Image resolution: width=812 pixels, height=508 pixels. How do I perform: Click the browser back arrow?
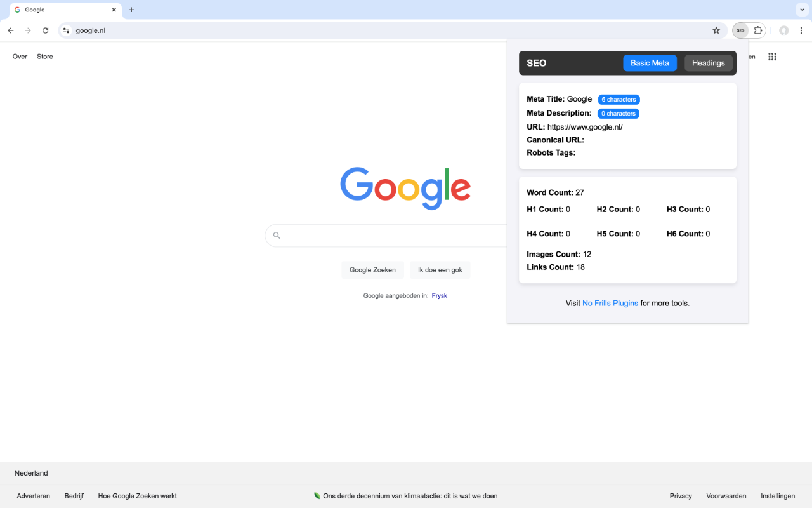(x=11, y=30)
